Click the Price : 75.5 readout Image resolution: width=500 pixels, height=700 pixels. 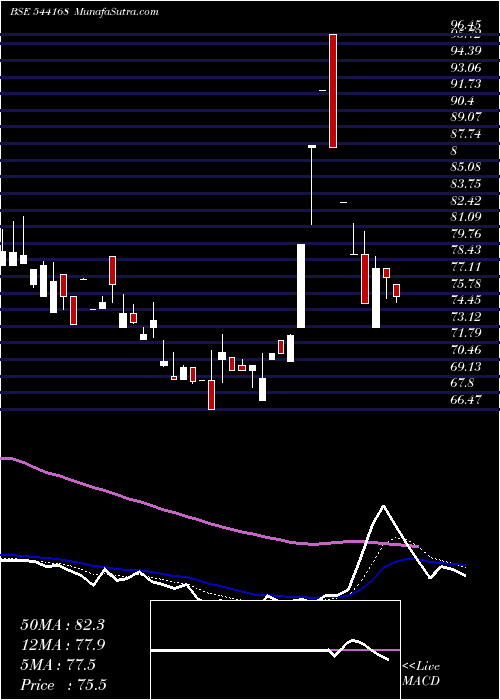click(x=64, y=685)
